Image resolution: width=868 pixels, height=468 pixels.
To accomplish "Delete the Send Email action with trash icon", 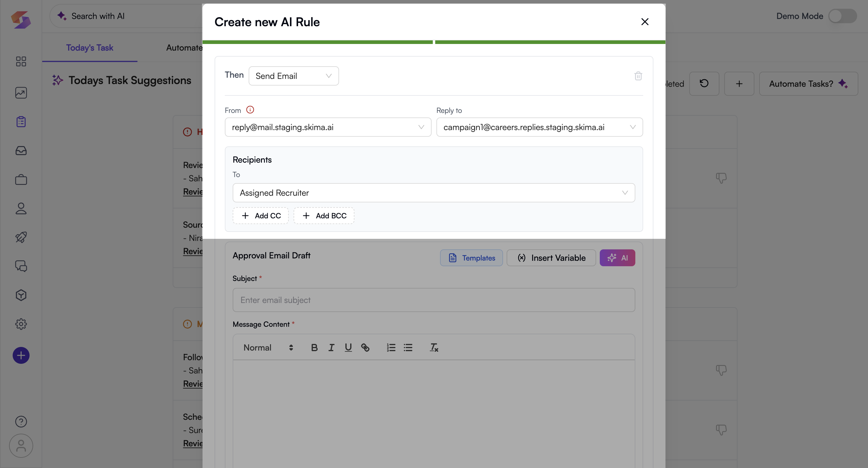I will tap(638, 76).
